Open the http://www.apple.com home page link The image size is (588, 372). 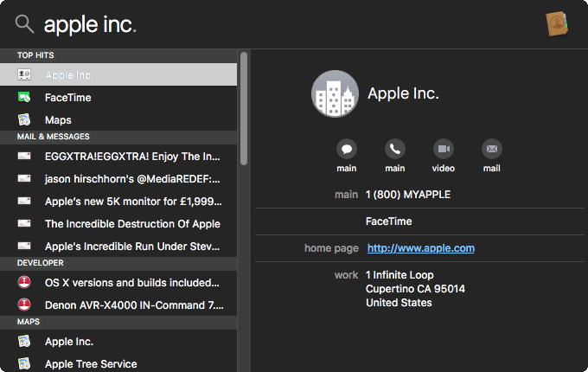[x=420, y=248]
